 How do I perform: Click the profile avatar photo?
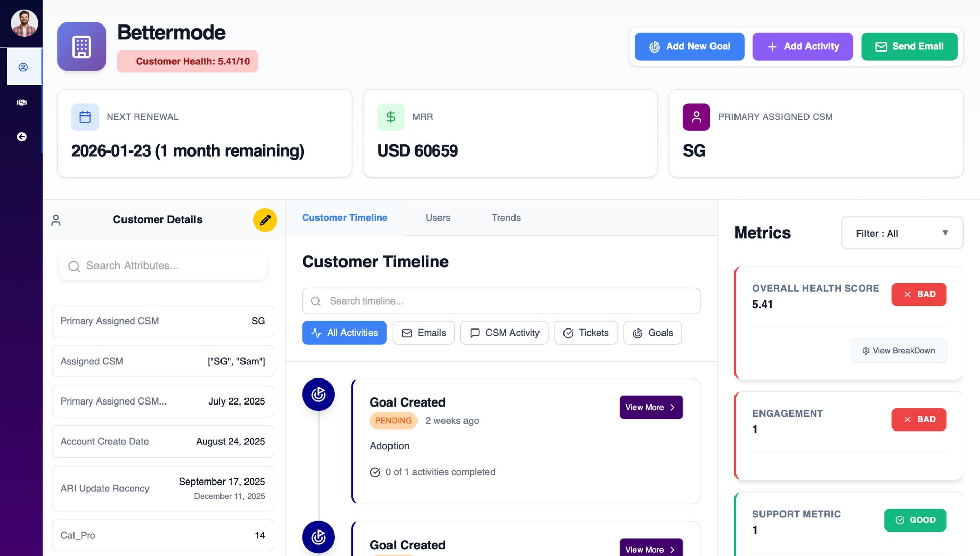point(24,23)
